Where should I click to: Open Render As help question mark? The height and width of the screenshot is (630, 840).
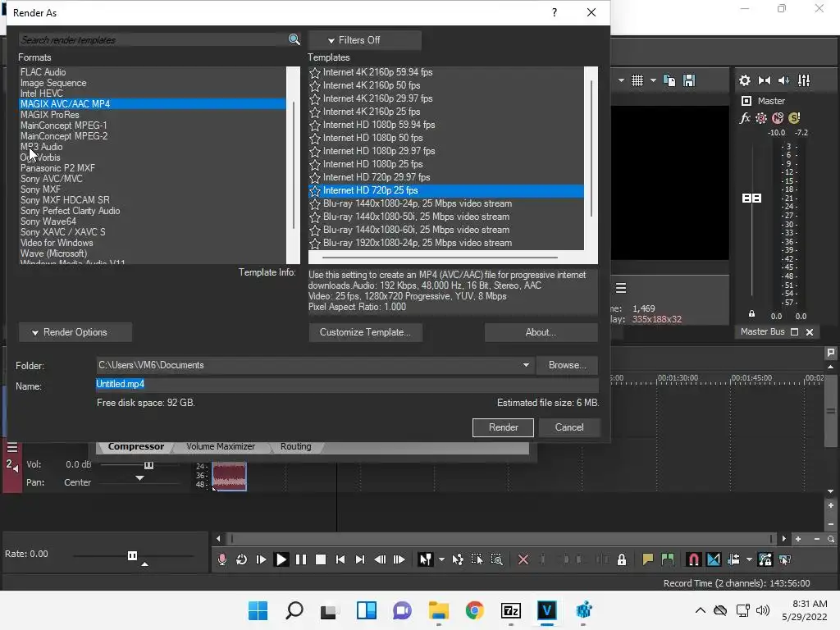tap(555, 12)
